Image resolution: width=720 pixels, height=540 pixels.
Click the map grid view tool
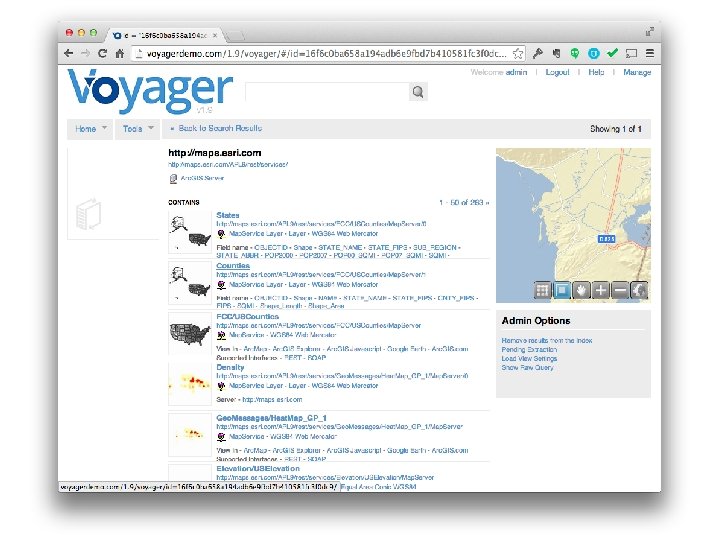coord(542,290)
